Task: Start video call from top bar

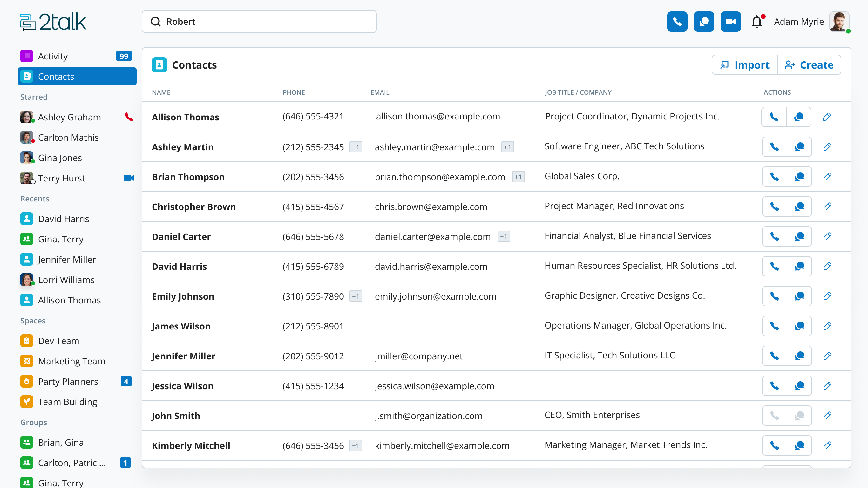Action: [730, 22]
